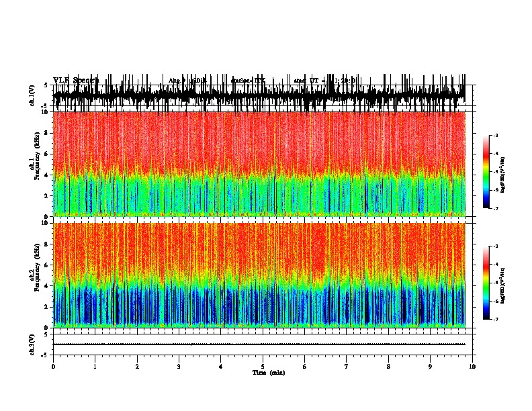This screenshot has height=411, width=532.
Task: Click the ch.1 spectrogram color bar
Action: tap(486, 172)
